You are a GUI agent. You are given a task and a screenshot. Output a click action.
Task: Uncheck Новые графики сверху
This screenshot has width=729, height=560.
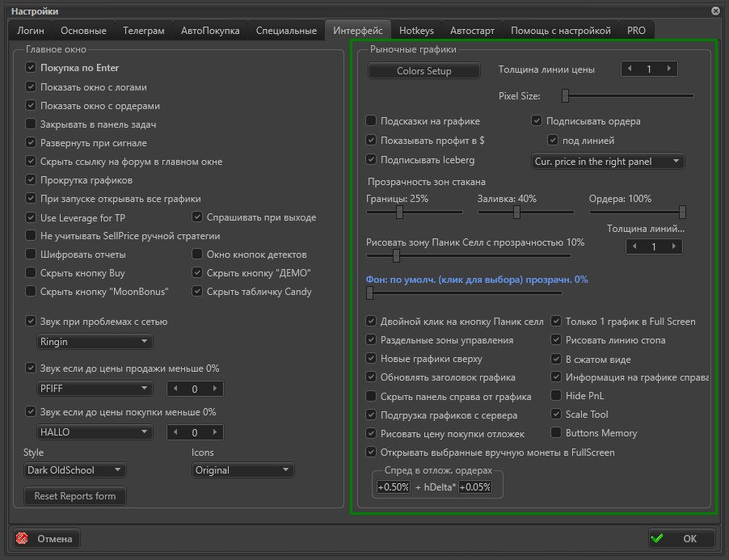point(371,358)
